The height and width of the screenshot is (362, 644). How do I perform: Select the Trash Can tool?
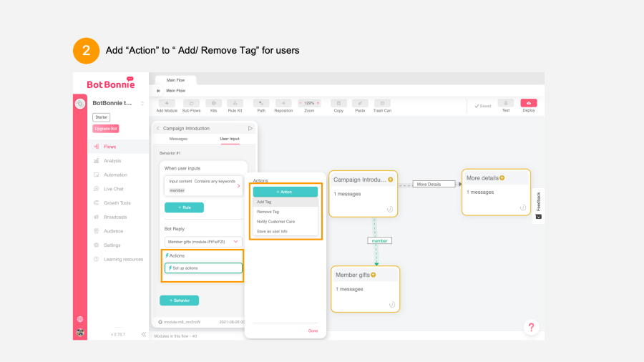click(x=382, y=103)
